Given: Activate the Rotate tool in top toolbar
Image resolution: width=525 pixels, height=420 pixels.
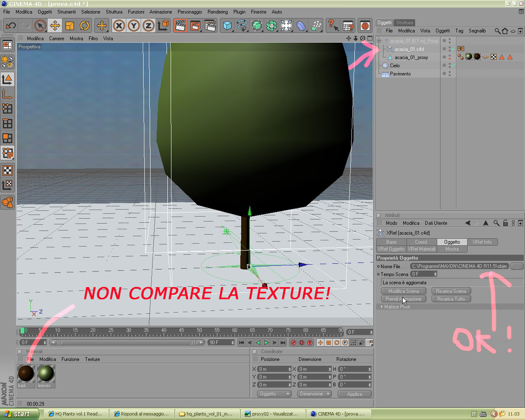Looking at the screenshot, I should coord(84,26).
